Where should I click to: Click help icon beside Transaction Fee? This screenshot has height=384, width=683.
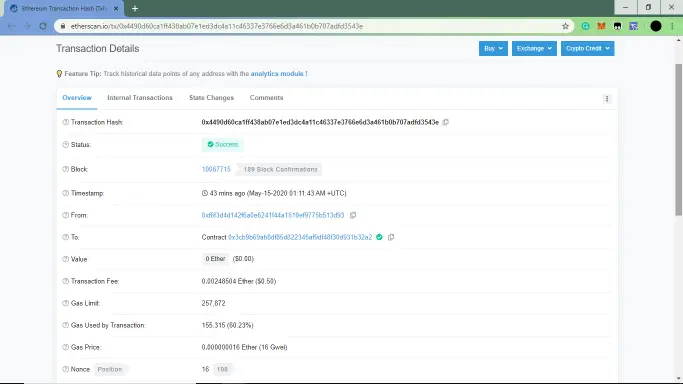tap(65, 281)
